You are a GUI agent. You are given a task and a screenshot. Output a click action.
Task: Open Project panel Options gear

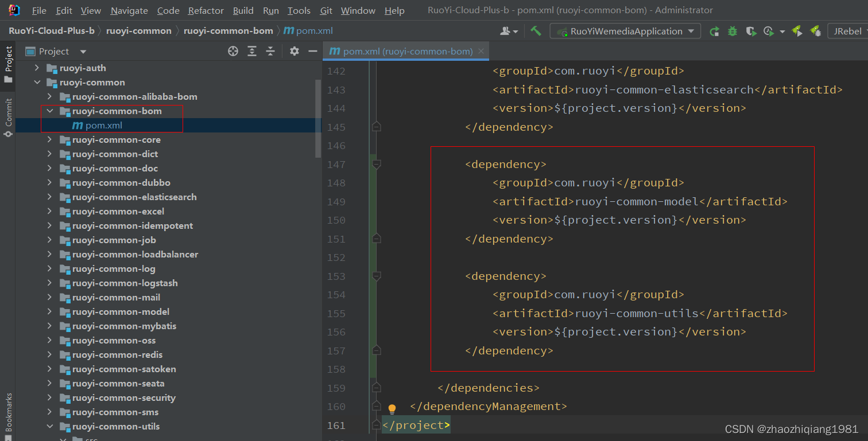coord(294,51)
